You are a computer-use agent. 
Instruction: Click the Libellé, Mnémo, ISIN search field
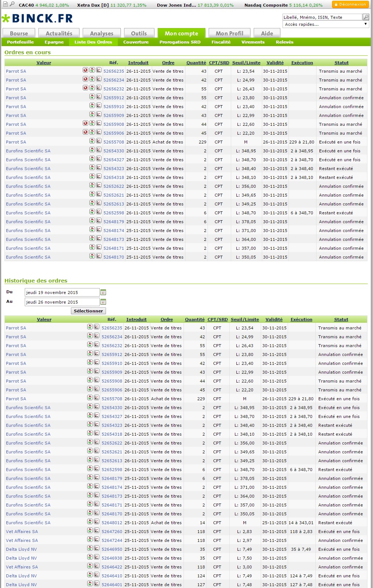(322, 17)
